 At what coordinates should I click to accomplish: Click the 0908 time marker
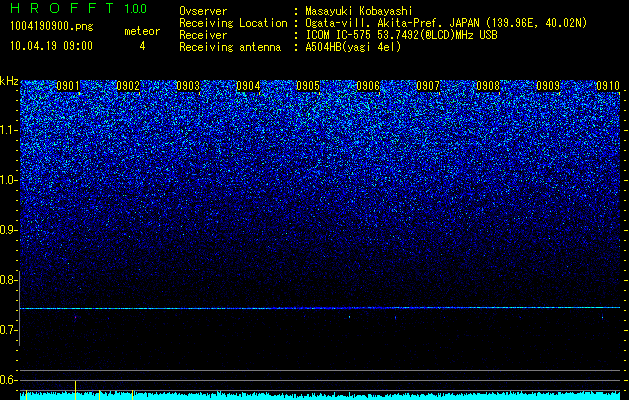(488, 86)
